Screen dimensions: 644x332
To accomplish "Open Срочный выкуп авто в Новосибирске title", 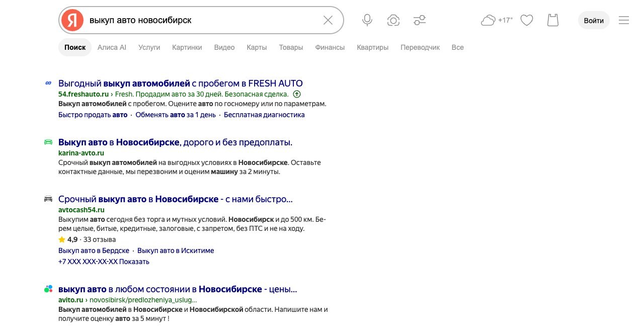I will tap(176, 199).
